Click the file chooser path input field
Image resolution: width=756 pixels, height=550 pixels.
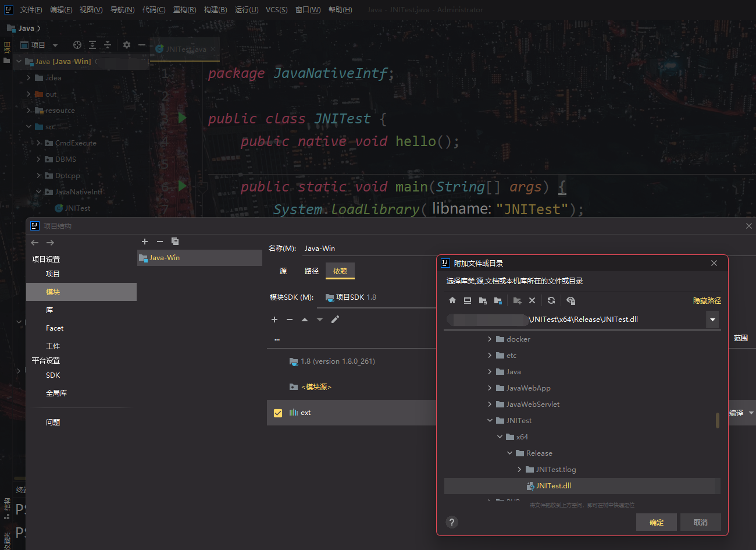pos(575,320)
